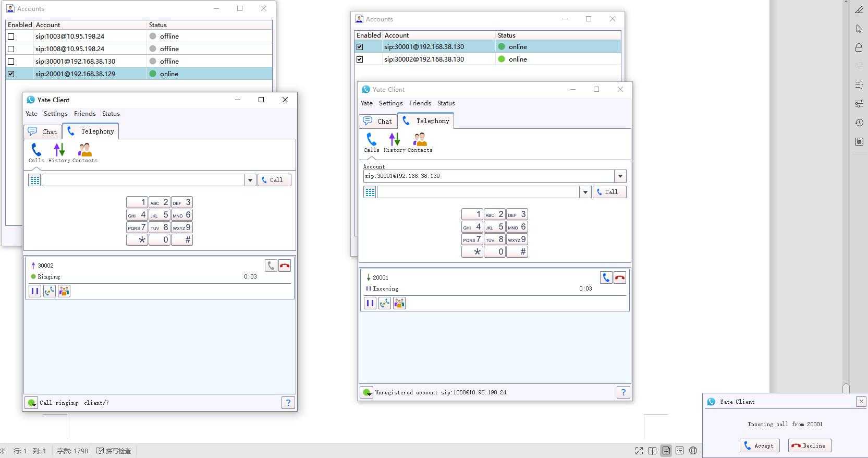The width and height of the screenshot is (868, 458).
Task: Click pen icon in right sidebar
Action: pyautogui.click(x=859, y=9)
